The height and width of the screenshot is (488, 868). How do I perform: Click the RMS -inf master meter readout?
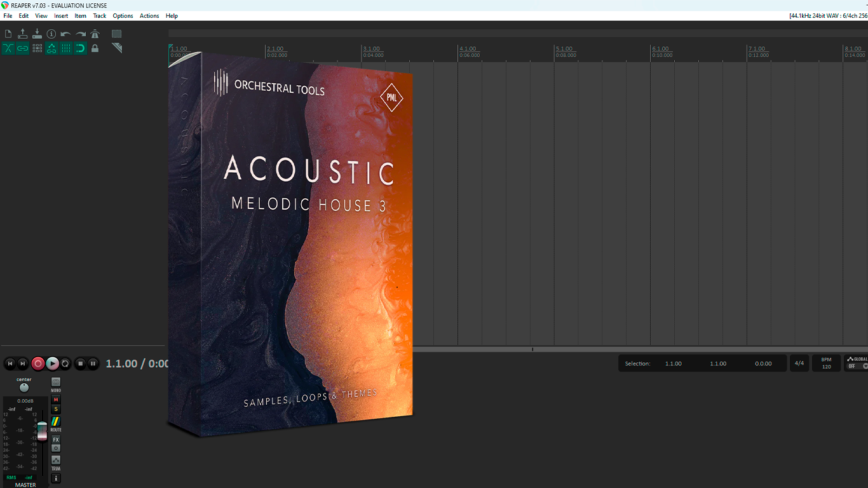click(19, 477)
